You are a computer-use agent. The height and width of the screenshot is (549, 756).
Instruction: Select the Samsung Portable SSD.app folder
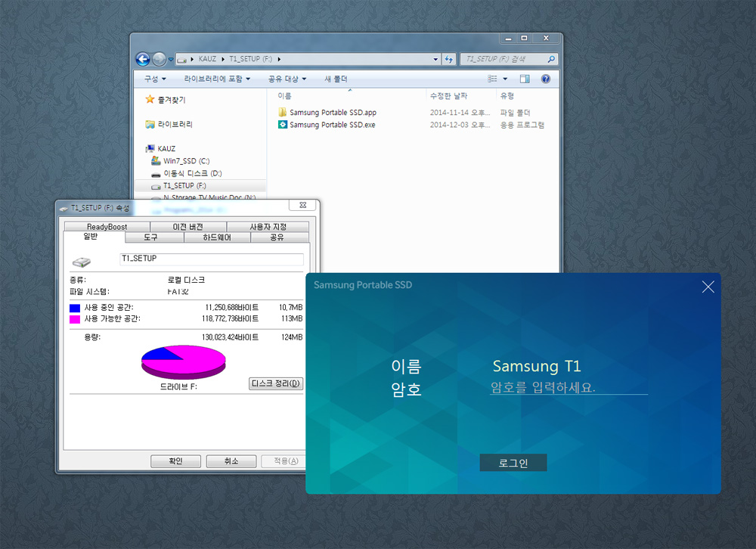(x=333, y=113)
